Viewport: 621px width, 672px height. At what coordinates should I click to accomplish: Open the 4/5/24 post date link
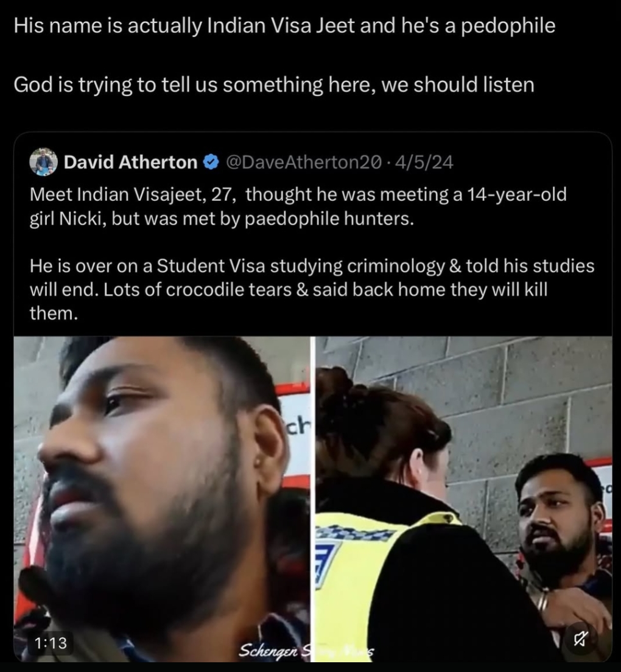click(424, 162)
